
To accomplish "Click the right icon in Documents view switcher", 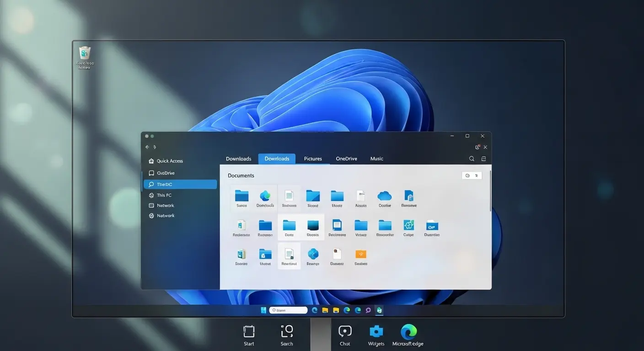I will (477, 175).
